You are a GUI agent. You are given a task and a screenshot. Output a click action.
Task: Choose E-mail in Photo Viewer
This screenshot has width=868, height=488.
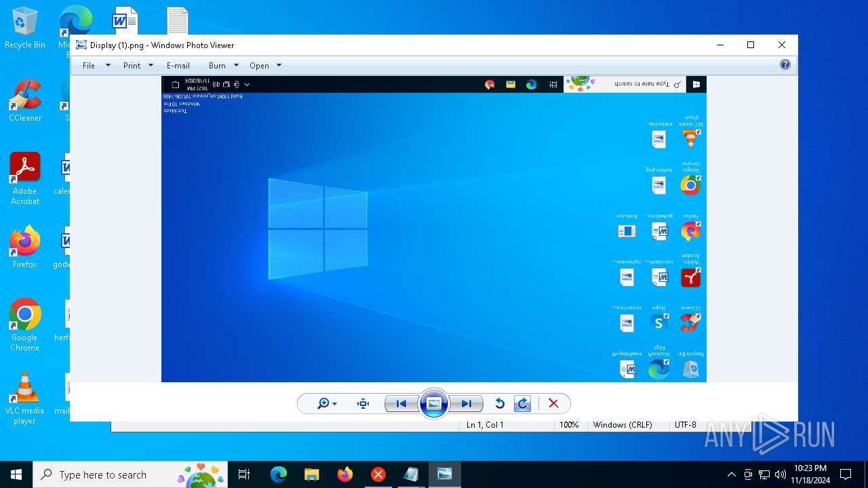click(x=178, y=66)
